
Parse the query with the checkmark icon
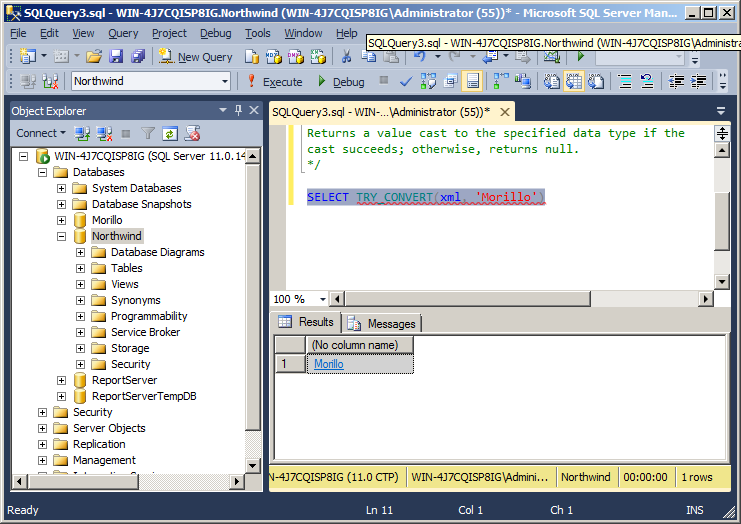405,81
